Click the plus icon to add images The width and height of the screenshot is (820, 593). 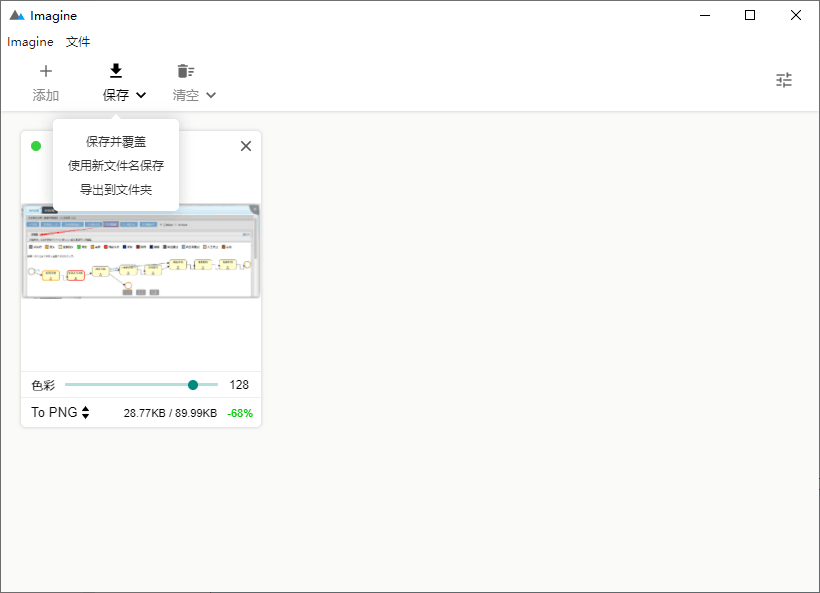(46, 71)
